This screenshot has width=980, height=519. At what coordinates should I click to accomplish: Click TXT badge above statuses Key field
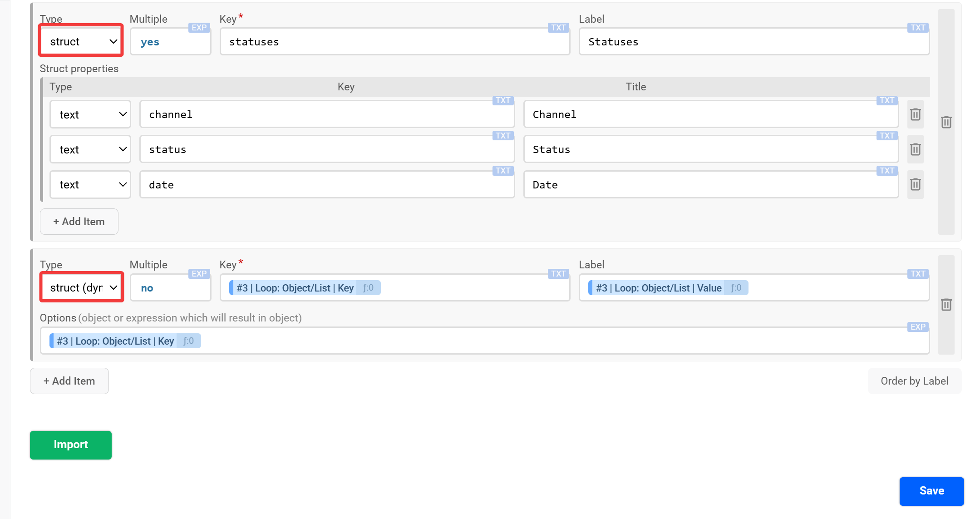558,28
